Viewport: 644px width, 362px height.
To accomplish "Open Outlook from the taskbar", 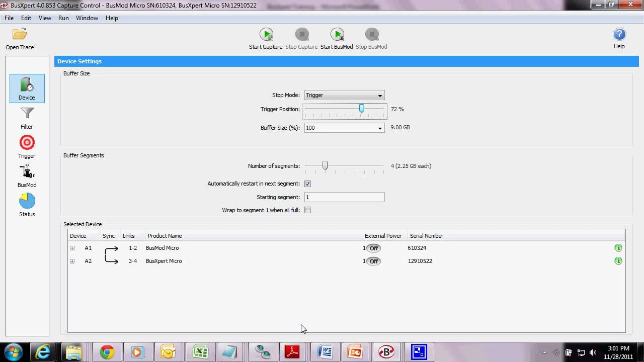I will click(x=168, y=352).
